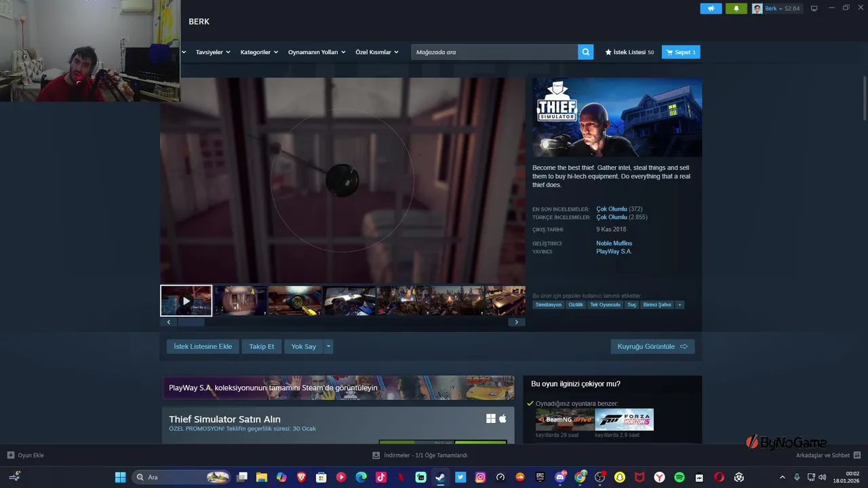Screen dimensions: 868x488
Task: Open Arkadaşlar ve Sohbet
Action: click(829, 455)
